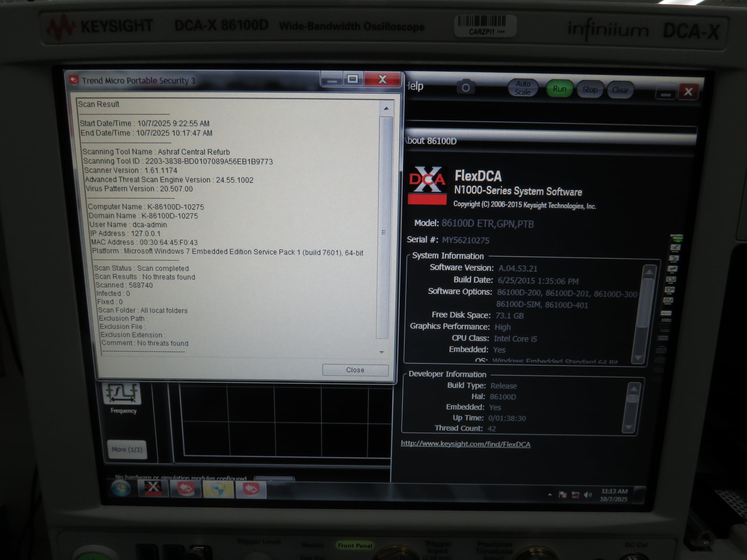Maximize the Trend Micro Portable Security window

click(352, 79)
